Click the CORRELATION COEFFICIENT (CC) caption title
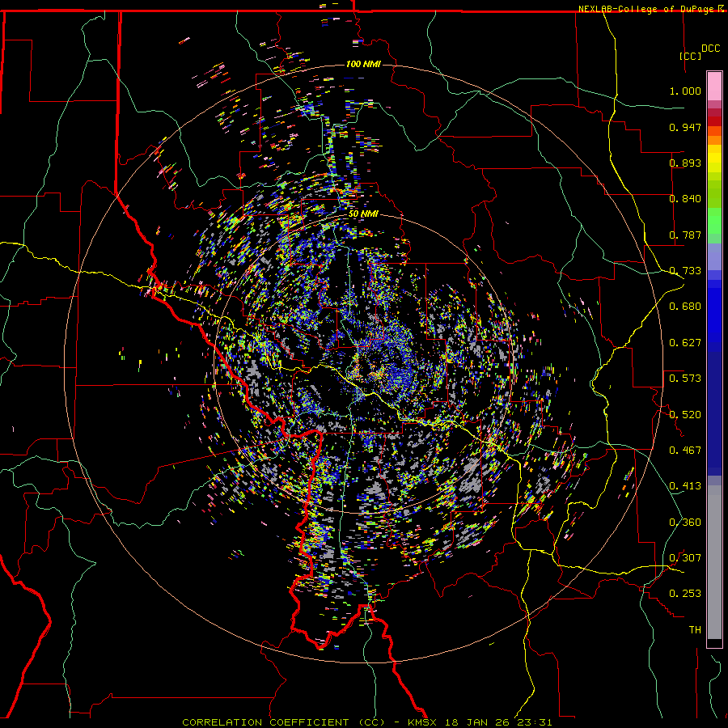The width and height of the screenshot is (728, 728). [x=284, y=722]
